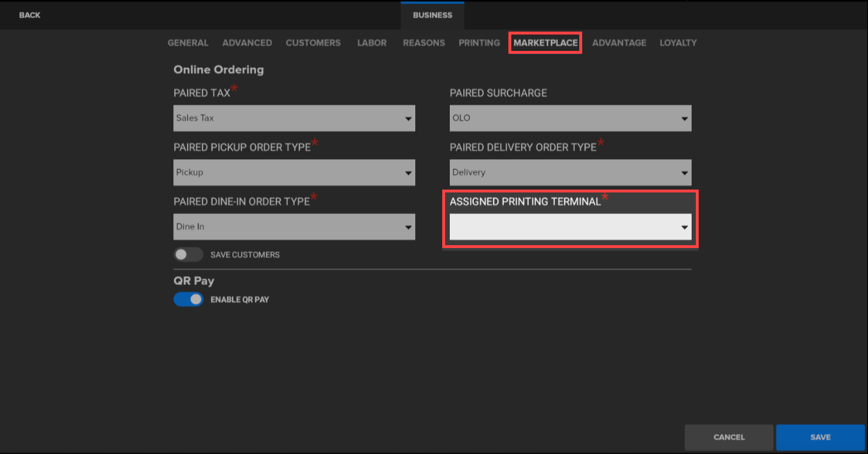This screenshot has height=454, width=868.
Task: Select the Assigned Printing Terminal dropdown
Action: (x=570, y=227)
